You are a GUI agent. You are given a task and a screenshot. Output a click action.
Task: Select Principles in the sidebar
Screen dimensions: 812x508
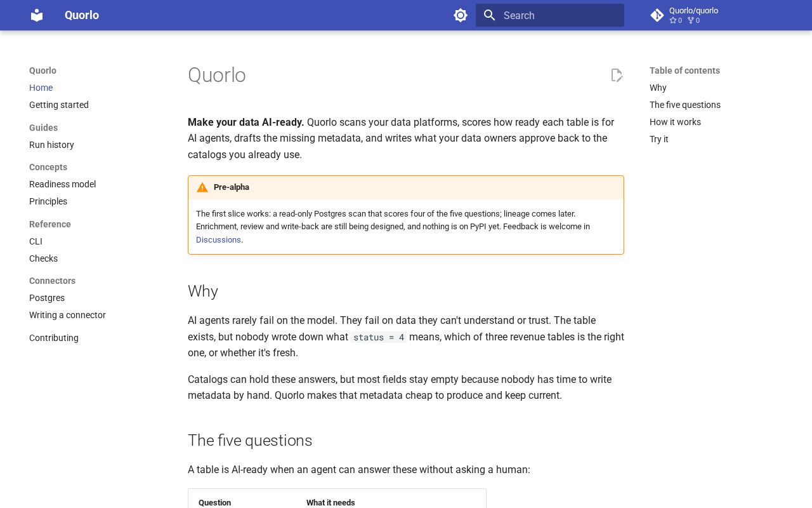click(x=48, y=201)
